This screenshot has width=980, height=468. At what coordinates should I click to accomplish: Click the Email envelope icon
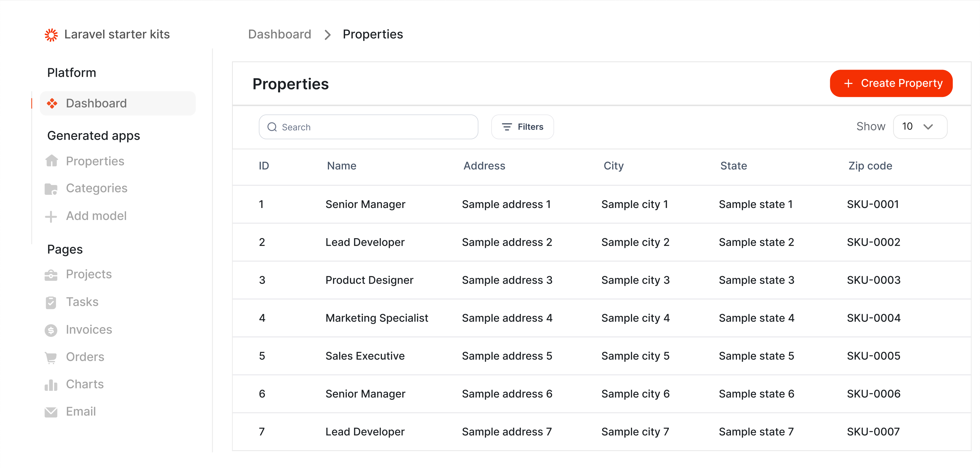[51, 412]
